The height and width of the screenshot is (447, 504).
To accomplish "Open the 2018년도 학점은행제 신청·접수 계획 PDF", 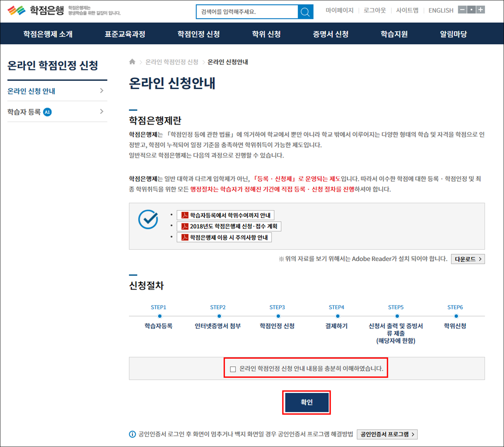I will 229,226.
